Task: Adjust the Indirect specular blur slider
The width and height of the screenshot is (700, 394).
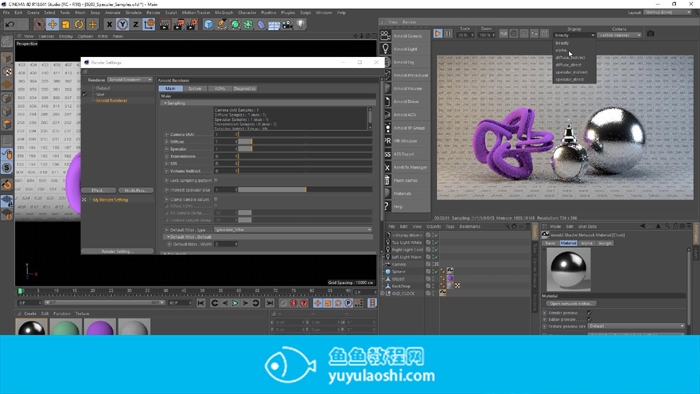Action: pos(305,190)
